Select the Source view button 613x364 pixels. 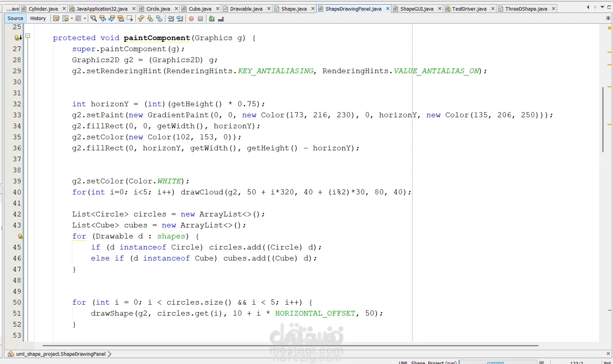(x=15, y=18)
